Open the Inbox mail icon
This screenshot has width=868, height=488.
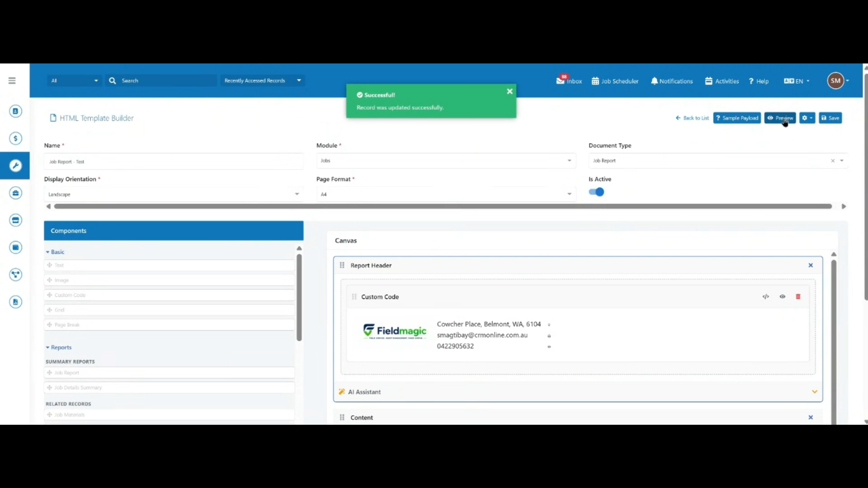pyautogui.click(x=569, y=80)
